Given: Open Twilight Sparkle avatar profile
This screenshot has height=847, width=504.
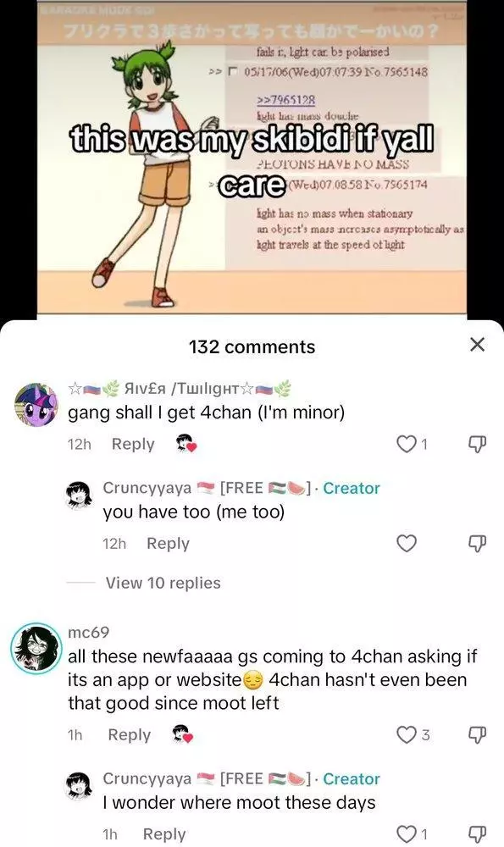Looking at the screenshot, I should click(x=36, y=405).
